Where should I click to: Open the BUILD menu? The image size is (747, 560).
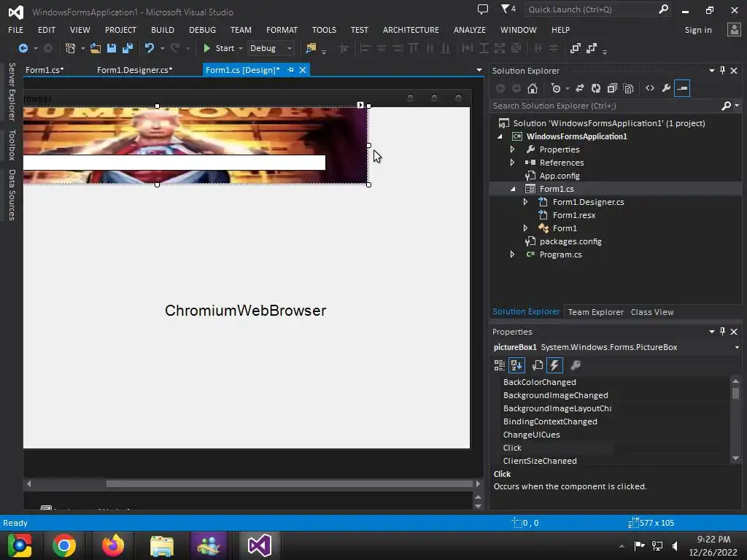coord(163,29)
